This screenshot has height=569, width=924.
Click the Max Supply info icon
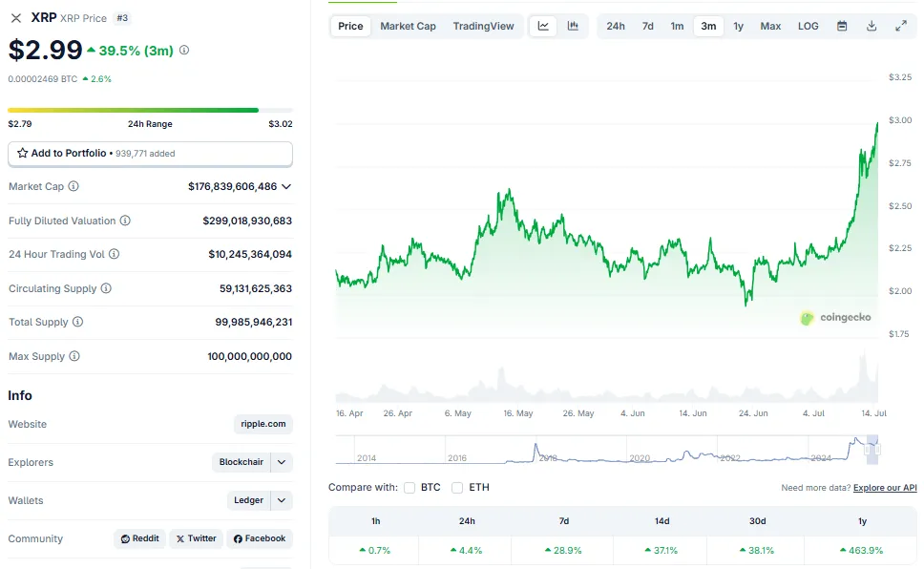pos(74,356)
